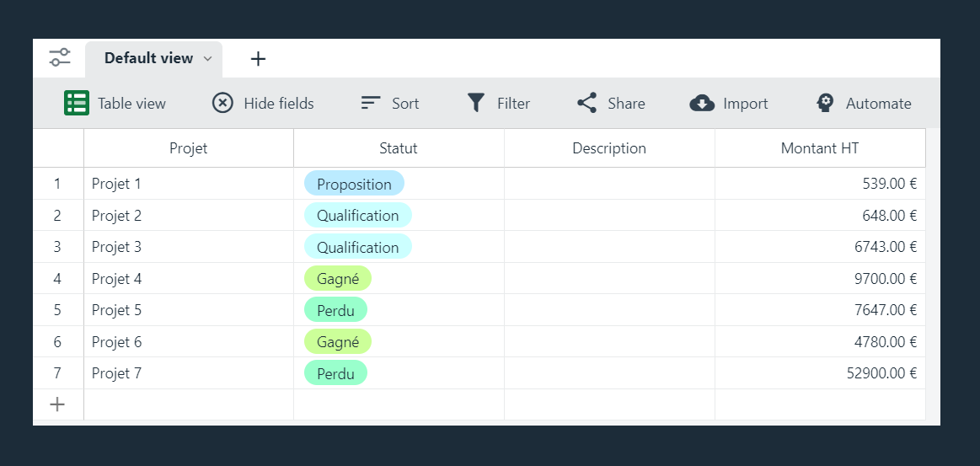Image resolution: width=980 pixels, height=466 pixels.
Task: Add a new view with plus icon
Action: pos(258,59)
